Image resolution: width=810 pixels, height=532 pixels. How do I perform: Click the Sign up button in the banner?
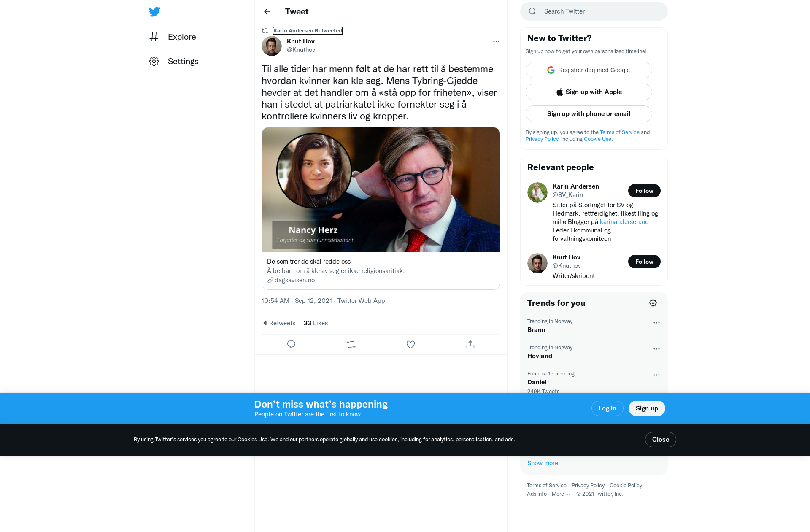[x=647, y=408]
